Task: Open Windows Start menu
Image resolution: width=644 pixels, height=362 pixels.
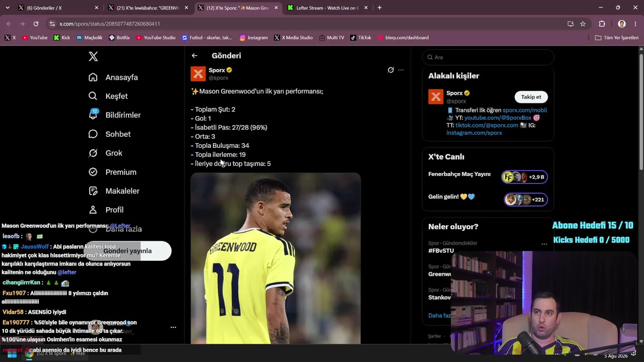Action: tap(12, 354)
